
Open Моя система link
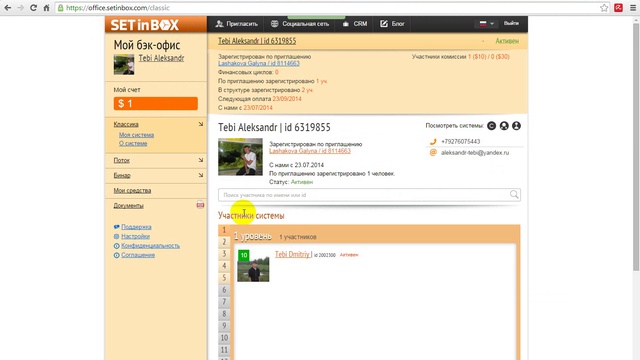pyautogui.click(x=136, y=135)
